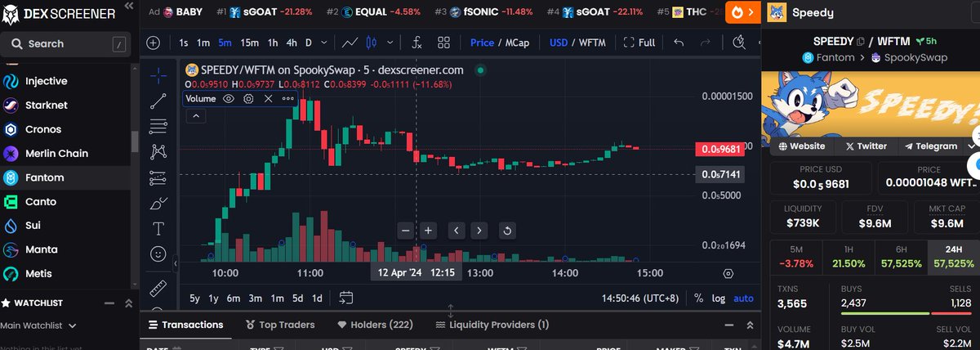Open the Holders (222) tab

coord(375,325)
